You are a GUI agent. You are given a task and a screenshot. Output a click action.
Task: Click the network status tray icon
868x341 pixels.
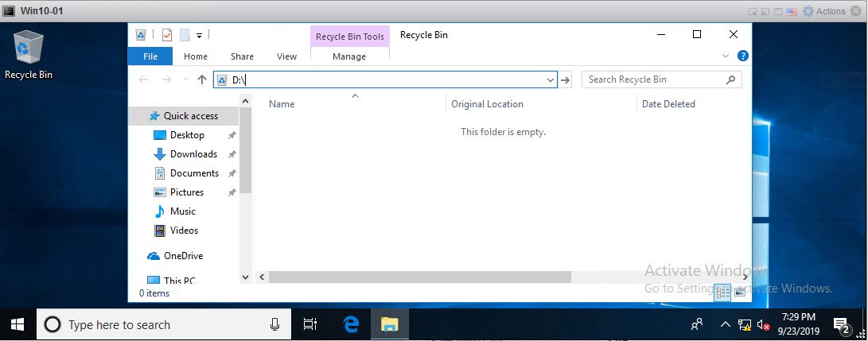click(x=745, y=324)
